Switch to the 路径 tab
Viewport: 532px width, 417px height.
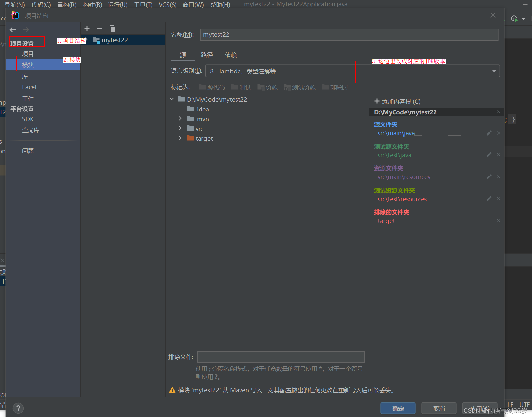(x=207, y=55)
